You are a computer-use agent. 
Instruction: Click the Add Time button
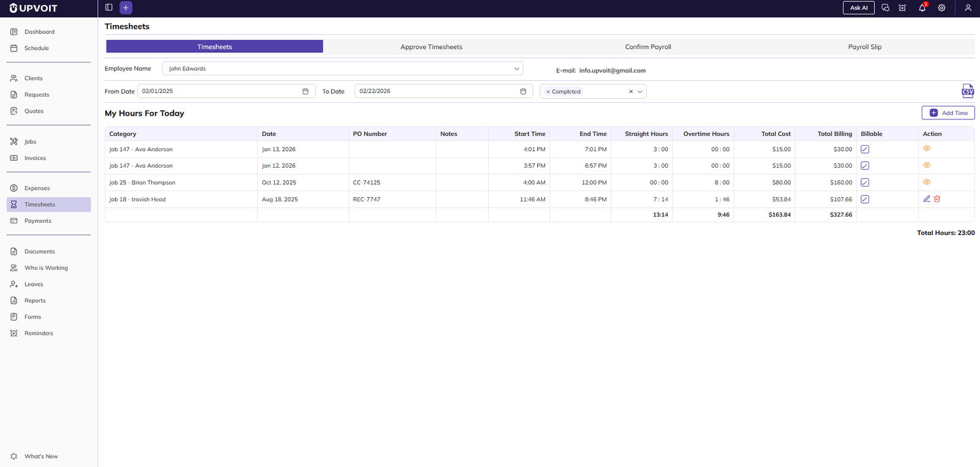(948, 113)
